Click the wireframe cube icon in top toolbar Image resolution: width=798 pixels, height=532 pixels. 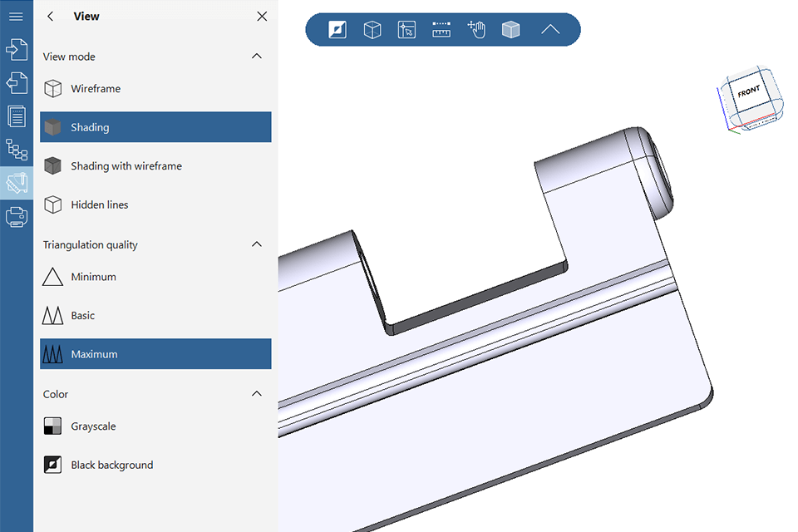[372, 30]
